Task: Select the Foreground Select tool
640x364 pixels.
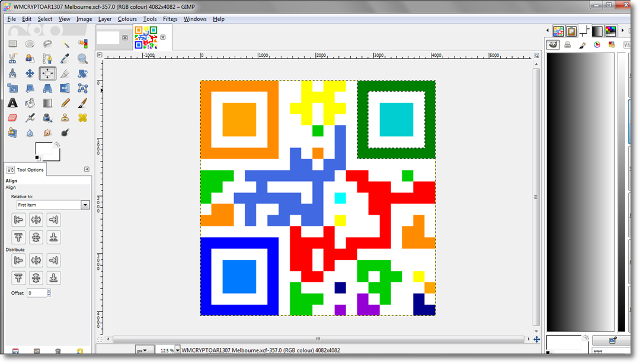Action: [30, 59]
